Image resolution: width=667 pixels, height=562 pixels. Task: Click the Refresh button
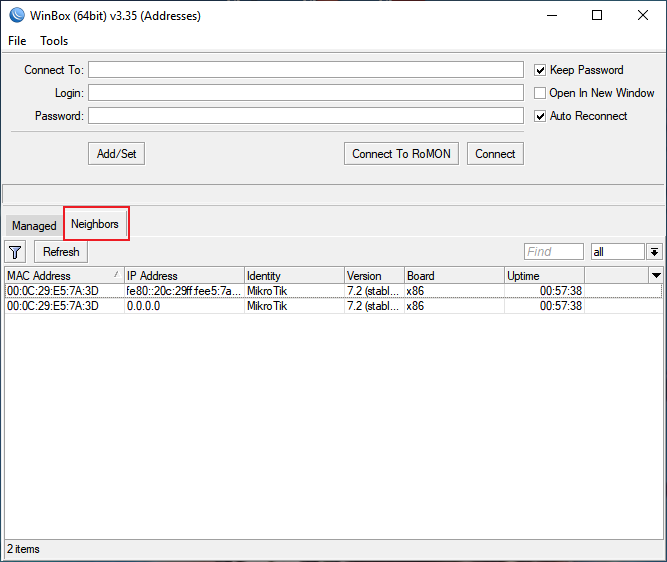coord(61,252)
